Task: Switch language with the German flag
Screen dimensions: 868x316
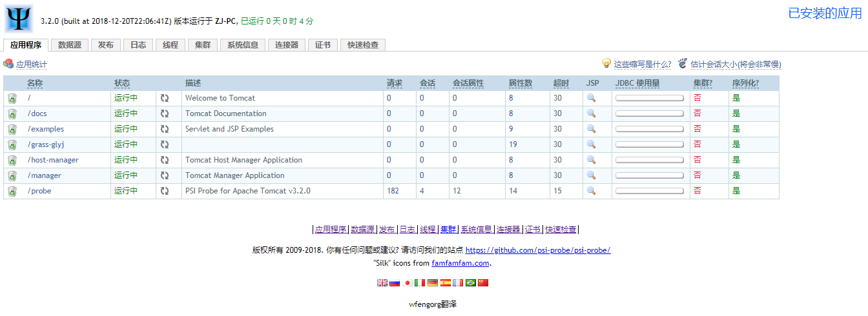Action: [433, 282]
